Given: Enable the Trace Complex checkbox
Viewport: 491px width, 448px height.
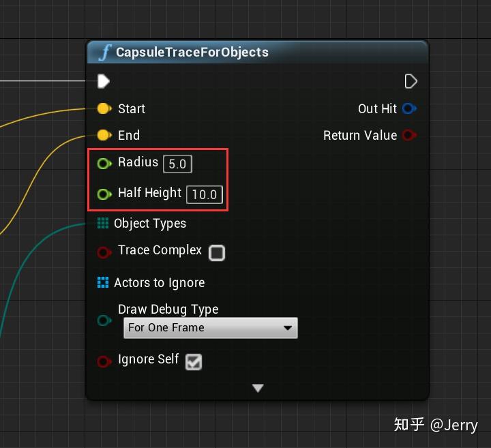Looking at the screenshot, I should [x=217, y=253].
